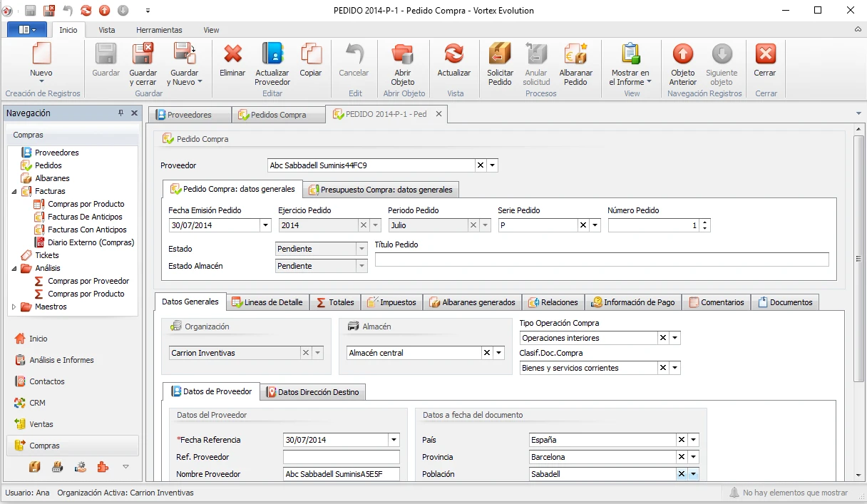Open Clasif.Doc.Compra dropdown arrow

tap(675, 368)
